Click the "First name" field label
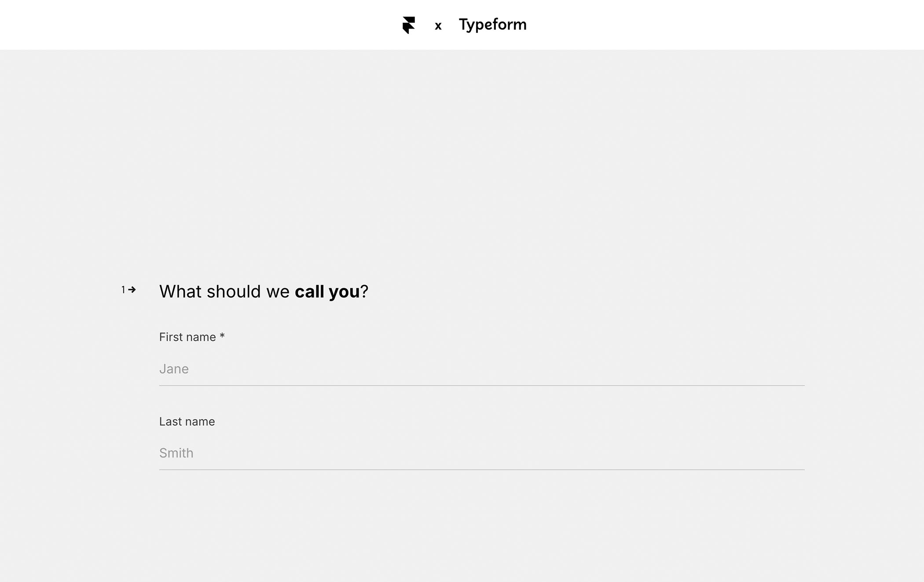 click(x=187, y=337)
